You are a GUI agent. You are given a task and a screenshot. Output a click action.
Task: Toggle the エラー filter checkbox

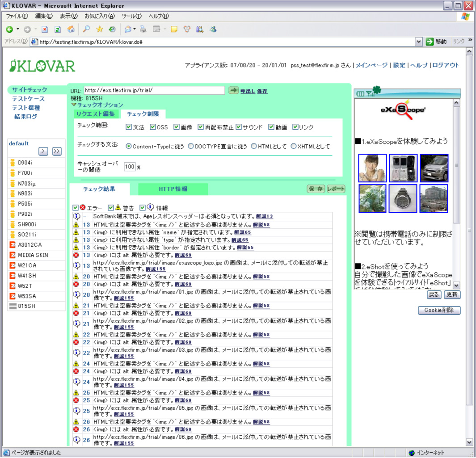[76, 208]
